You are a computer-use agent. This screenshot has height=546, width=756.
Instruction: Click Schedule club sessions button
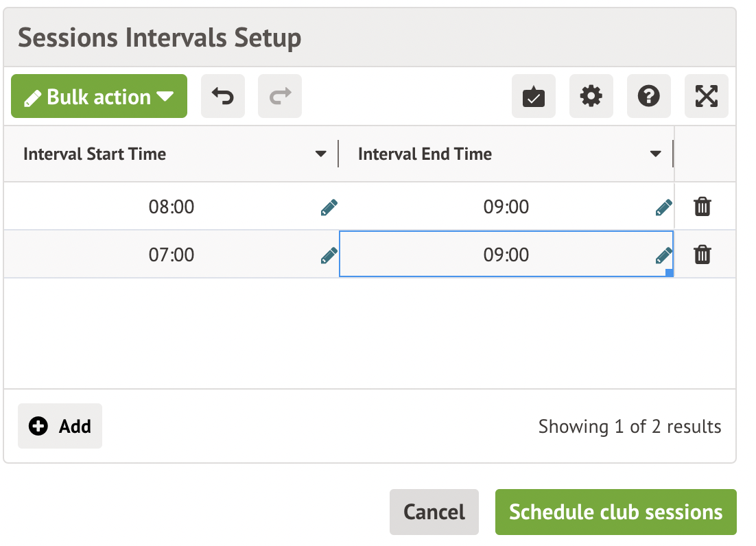pos(615,512)
